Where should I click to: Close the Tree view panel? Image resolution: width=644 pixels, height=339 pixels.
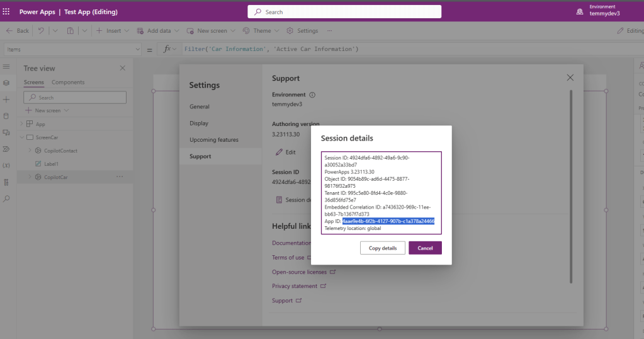point(122,68)
